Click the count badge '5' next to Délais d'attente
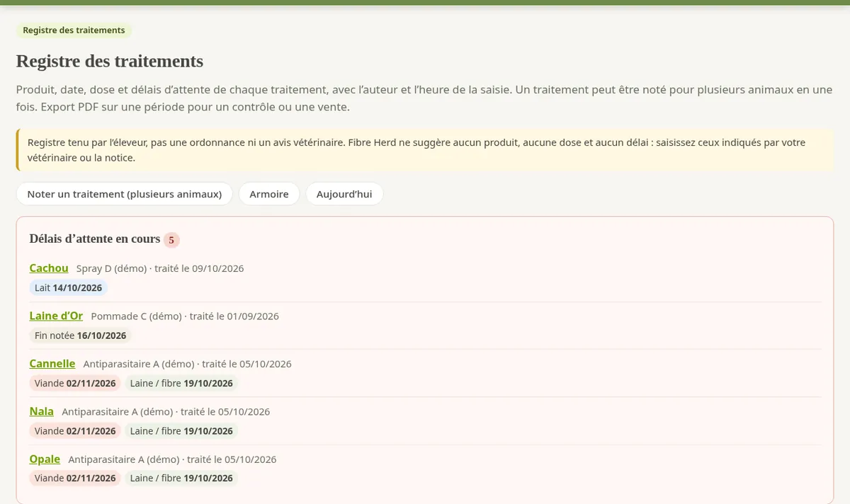The width and height of the screenshot is (850, 504). (x=171, y=240)
